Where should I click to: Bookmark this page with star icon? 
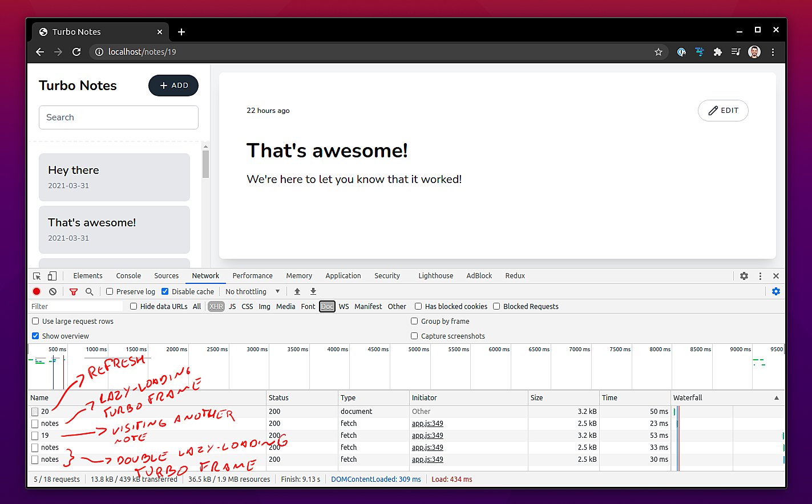[659, 52]
